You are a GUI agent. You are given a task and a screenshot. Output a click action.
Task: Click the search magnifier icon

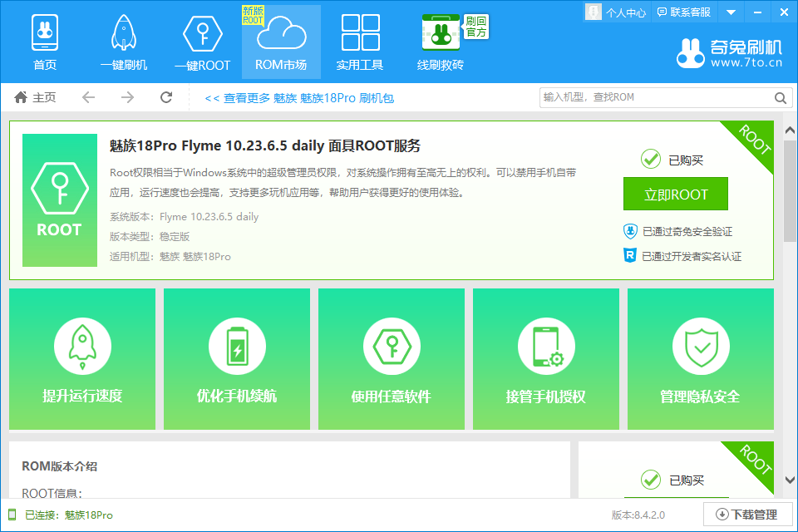(781, 97)
